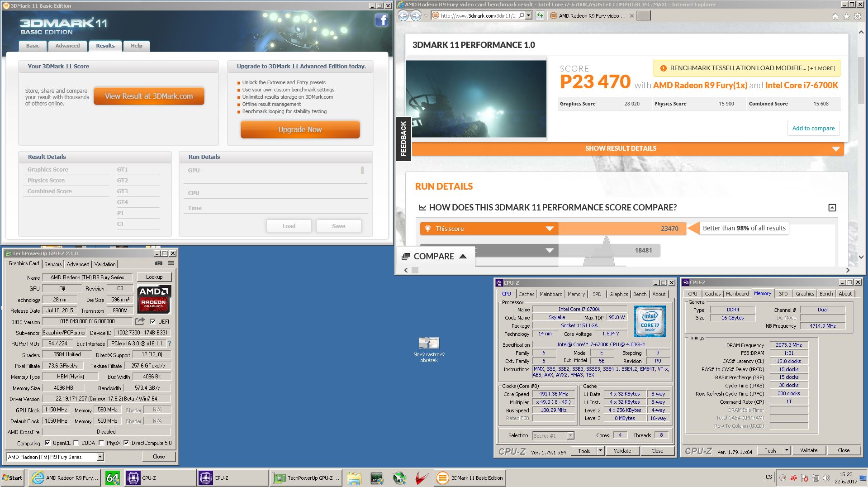Click the browser horizontal scrollbar thumb
868x487 pixels.
coord(415,270)
